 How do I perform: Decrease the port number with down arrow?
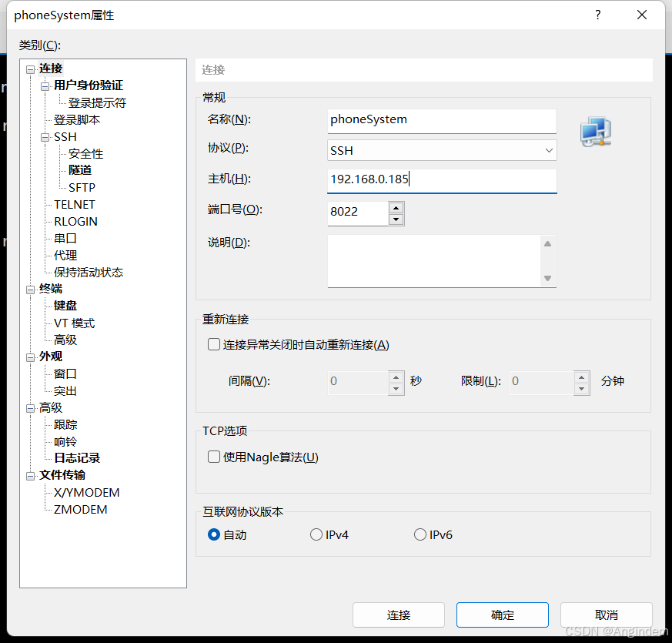point(396,219)
